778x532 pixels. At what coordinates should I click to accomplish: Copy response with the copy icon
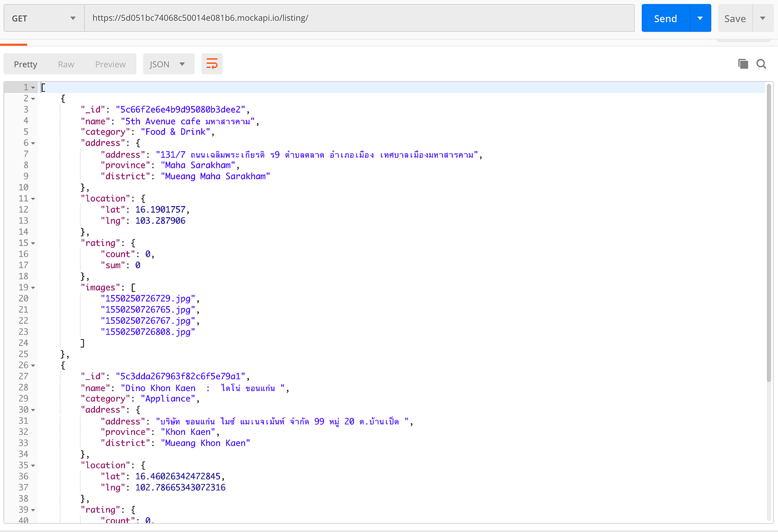point(743,64)
